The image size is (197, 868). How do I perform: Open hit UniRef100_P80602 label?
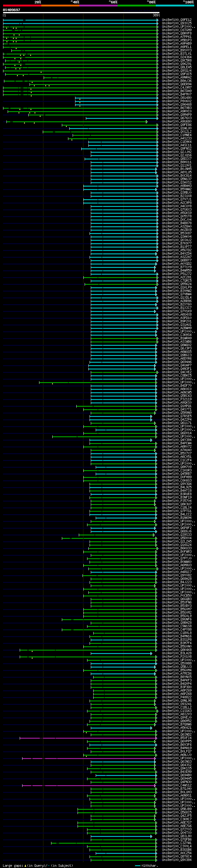click(176, 101)
